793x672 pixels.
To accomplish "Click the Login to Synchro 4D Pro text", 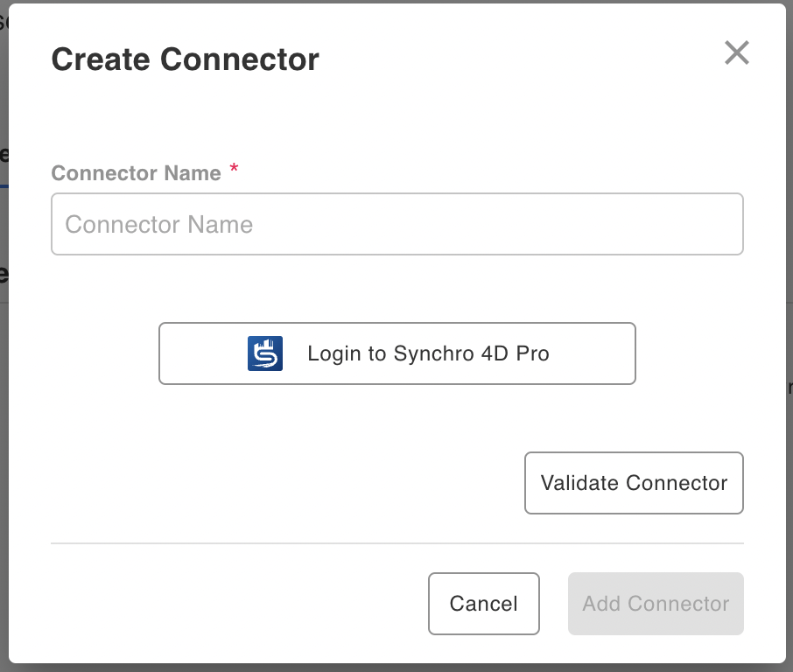I will (428, 353).
